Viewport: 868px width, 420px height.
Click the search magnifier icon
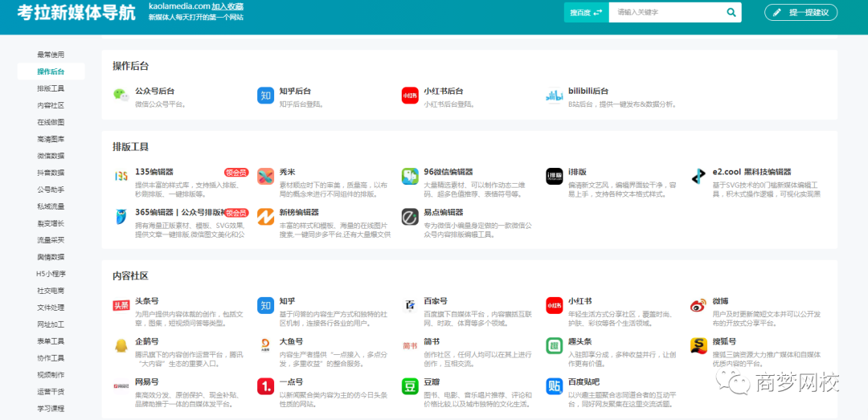731,12
